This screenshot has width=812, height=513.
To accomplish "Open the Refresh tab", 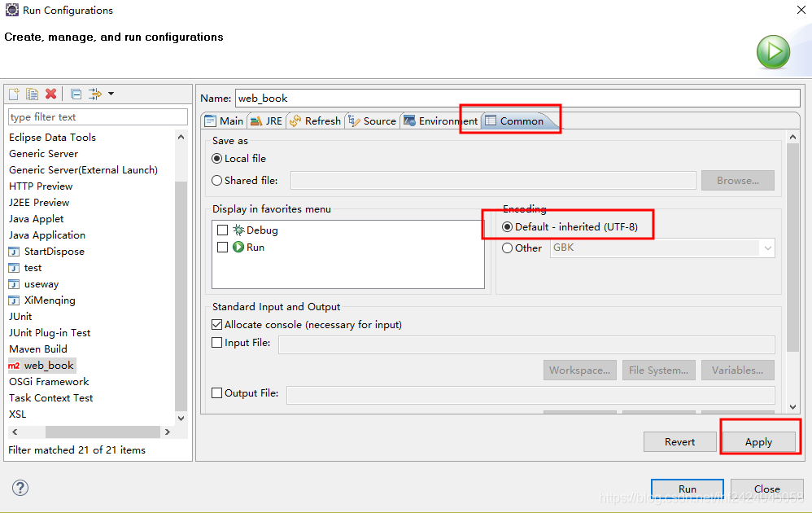I will point(316,121).
